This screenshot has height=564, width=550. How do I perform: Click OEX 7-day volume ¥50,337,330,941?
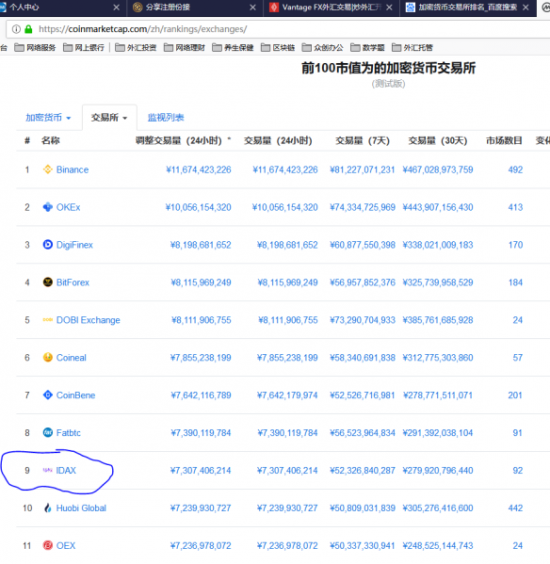(x=363, y=546)
